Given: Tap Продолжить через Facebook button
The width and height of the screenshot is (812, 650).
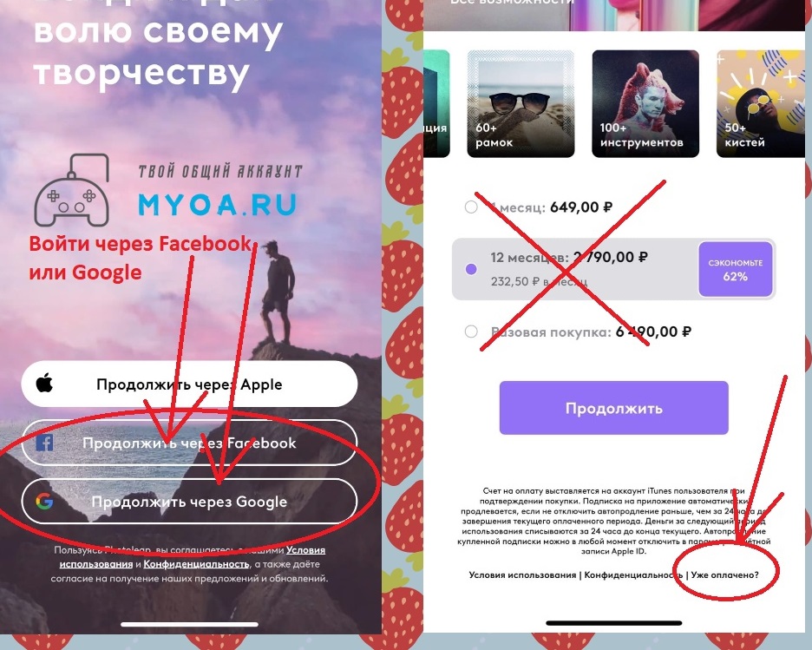Looking at the screenshot, I should 189,443.
